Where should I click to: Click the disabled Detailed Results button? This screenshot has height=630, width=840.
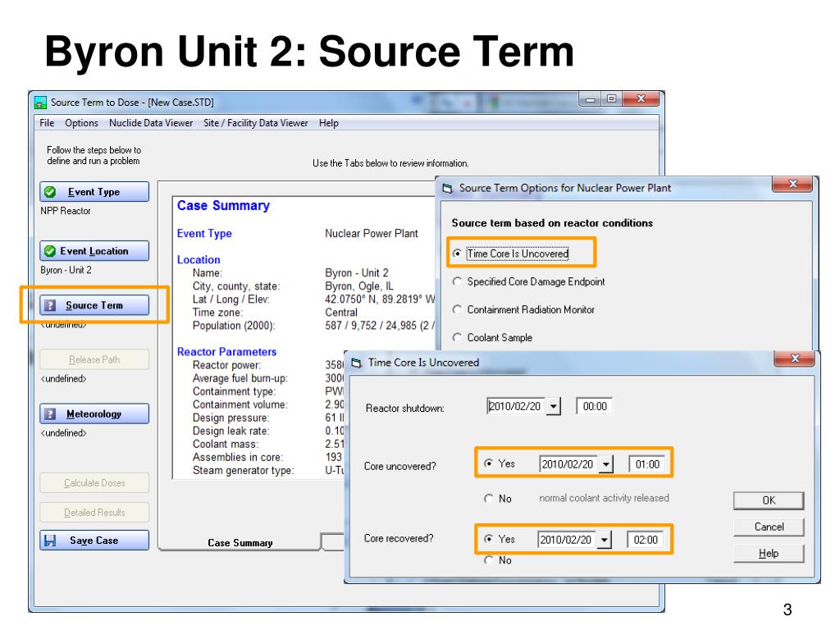pyautogui.click(x=94, y=513)
